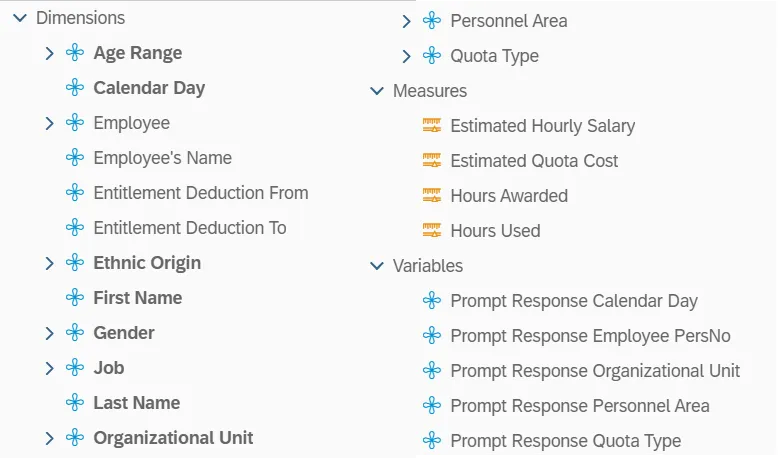Expand the Age Range dimension

[x=49, y=53]
